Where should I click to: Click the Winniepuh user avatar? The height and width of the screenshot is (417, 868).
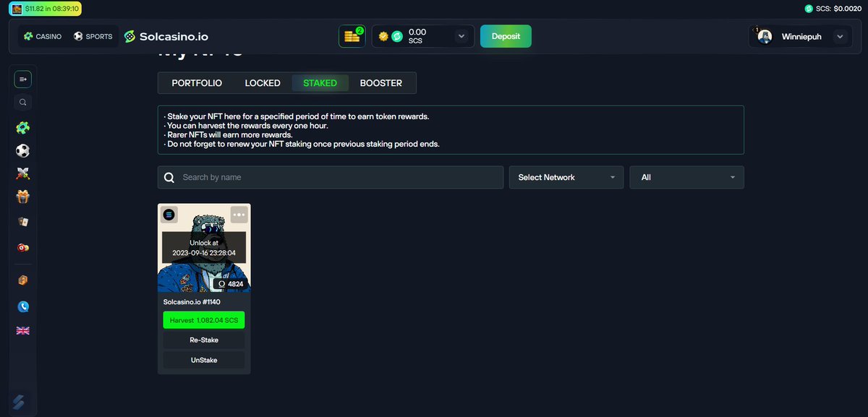765,36
